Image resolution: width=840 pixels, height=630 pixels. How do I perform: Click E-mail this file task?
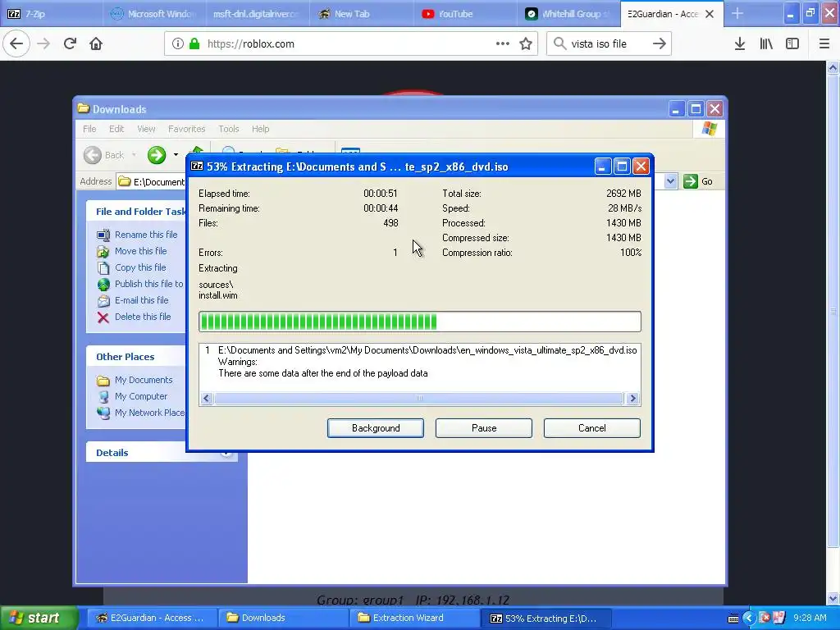click(x=141, y=300)
